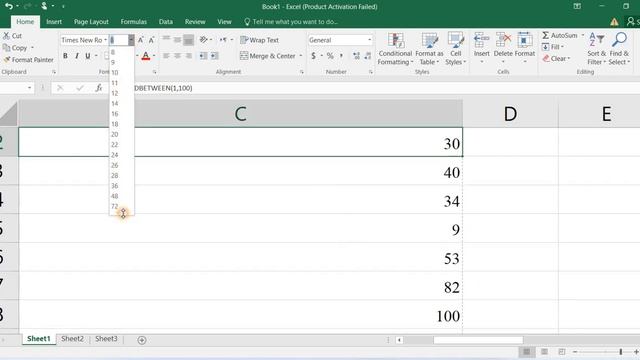Choose font size 48 from list
This screenshot has width=640, height=360.
(122, 196)
